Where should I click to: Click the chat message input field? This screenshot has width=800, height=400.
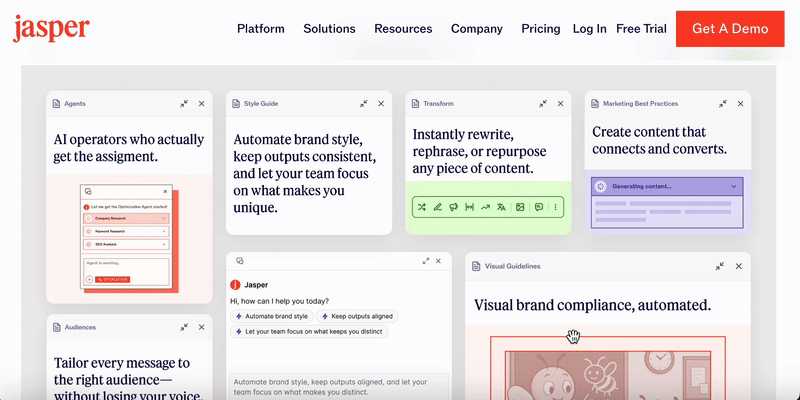[339, 386]
